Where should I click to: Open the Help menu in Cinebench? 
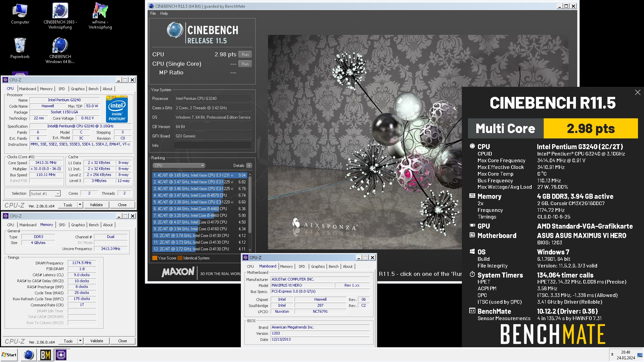point(164,13)
